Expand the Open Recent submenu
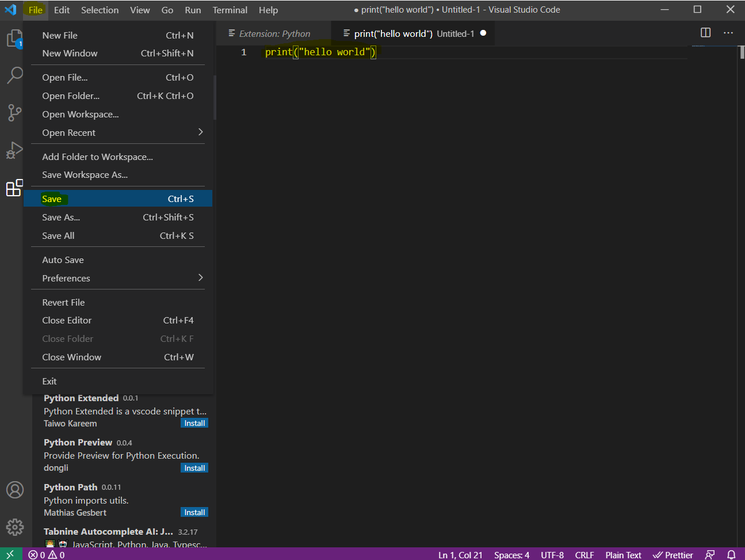The image size is (745, 560). coord(118,132)
